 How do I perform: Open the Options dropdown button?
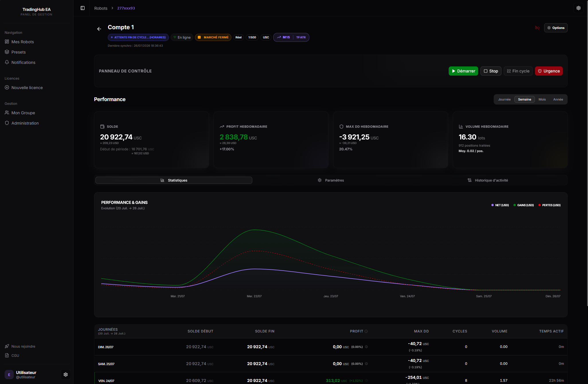click(556, 28)
